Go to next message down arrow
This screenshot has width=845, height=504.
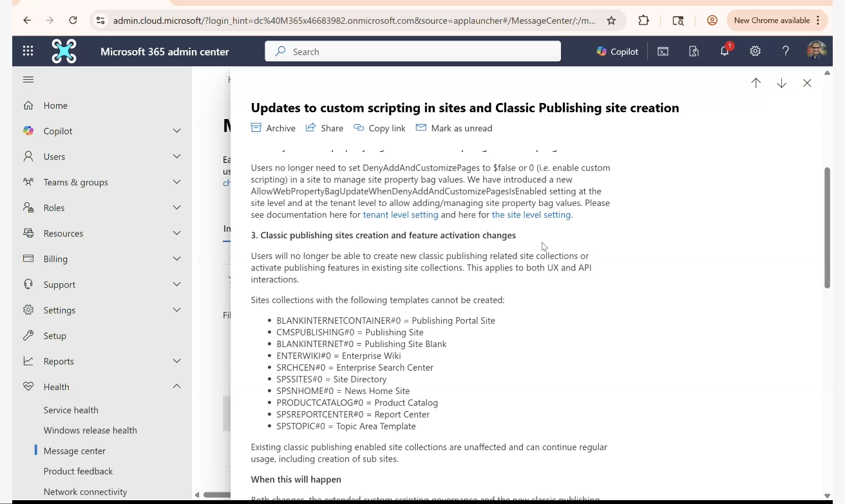[x=782, y=83]
